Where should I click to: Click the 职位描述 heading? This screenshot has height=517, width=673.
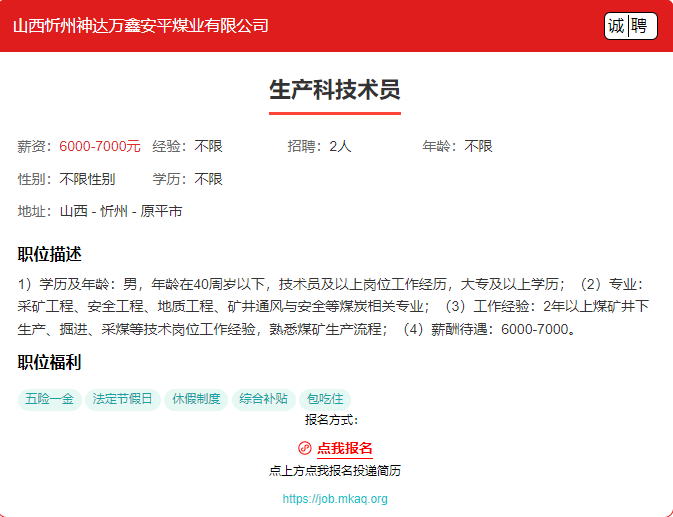(49, 254)
